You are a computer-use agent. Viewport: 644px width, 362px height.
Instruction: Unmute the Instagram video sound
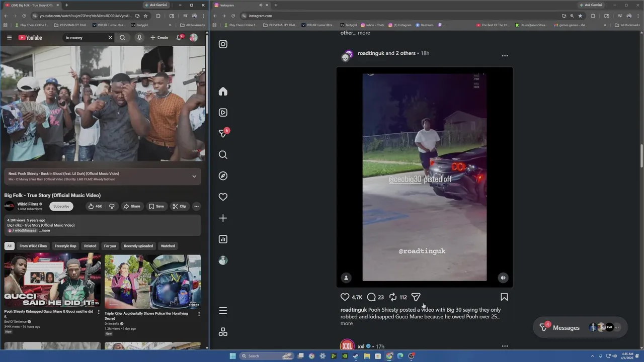(x=503, y=278)
